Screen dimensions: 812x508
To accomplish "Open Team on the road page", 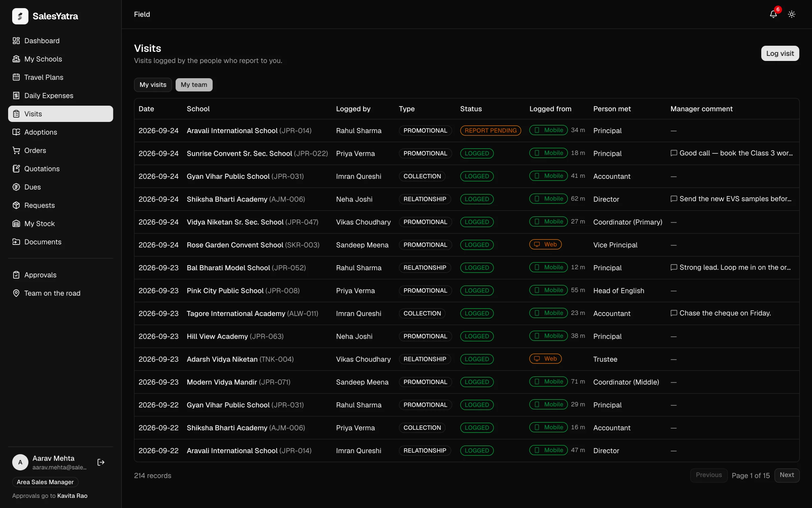I will click(61, 293).
